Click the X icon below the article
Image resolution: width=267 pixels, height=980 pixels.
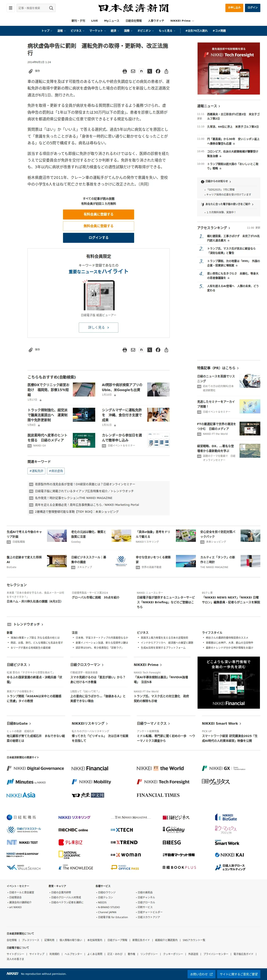tap(150, 350)
